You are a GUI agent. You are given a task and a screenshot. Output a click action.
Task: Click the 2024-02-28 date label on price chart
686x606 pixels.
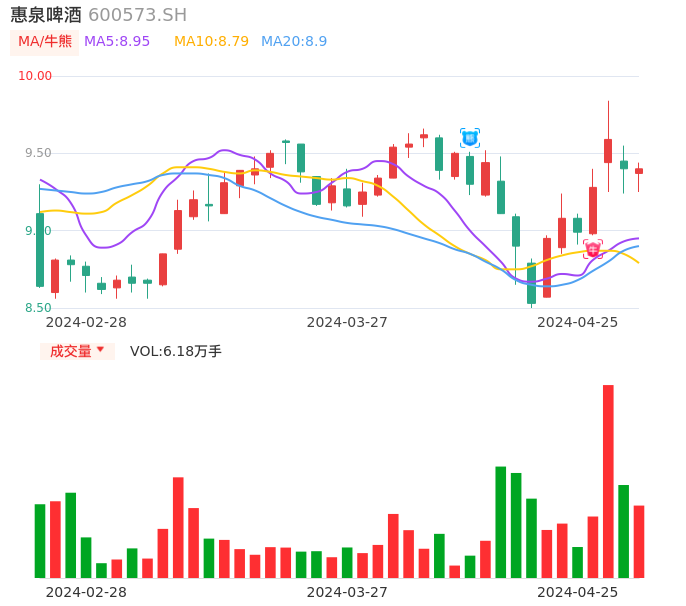pyautogui.click(x=86, y=322)
